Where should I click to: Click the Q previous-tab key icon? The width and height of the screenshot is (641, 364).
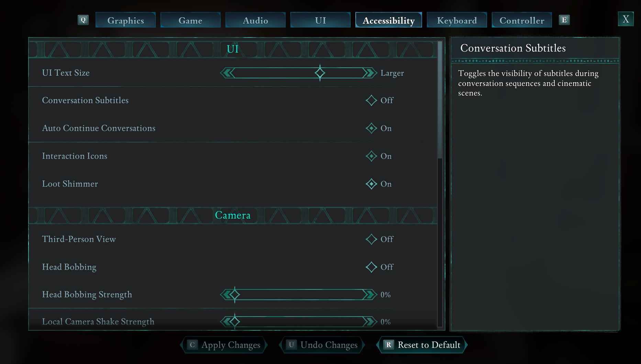pos(83,20)
